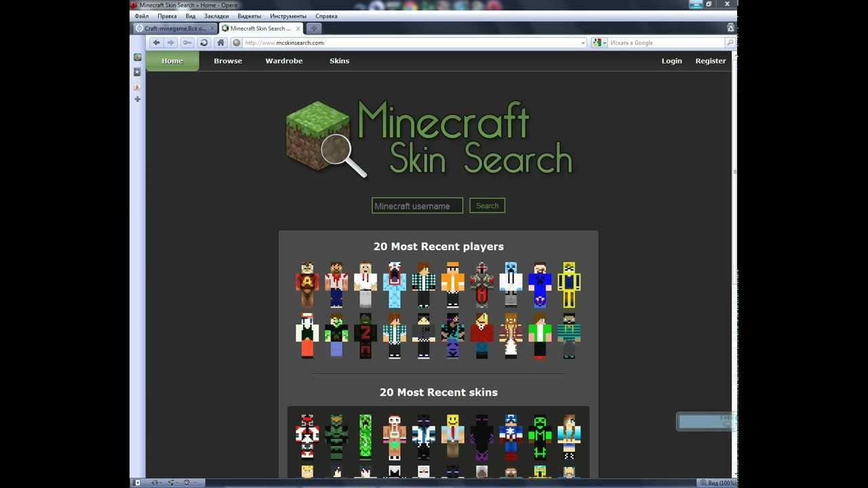Image resolution: width=868 pixels, height=488 pixels.
Task: Click the plus icon in side panel
Action: tap(138, 99)
